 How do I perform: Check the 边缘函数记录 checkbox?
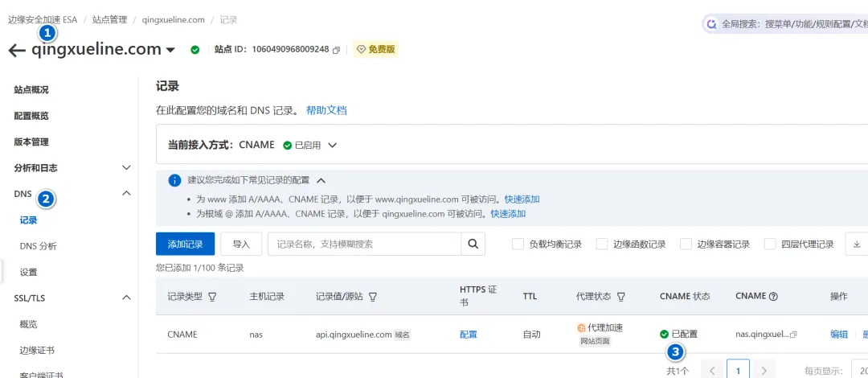602,244
